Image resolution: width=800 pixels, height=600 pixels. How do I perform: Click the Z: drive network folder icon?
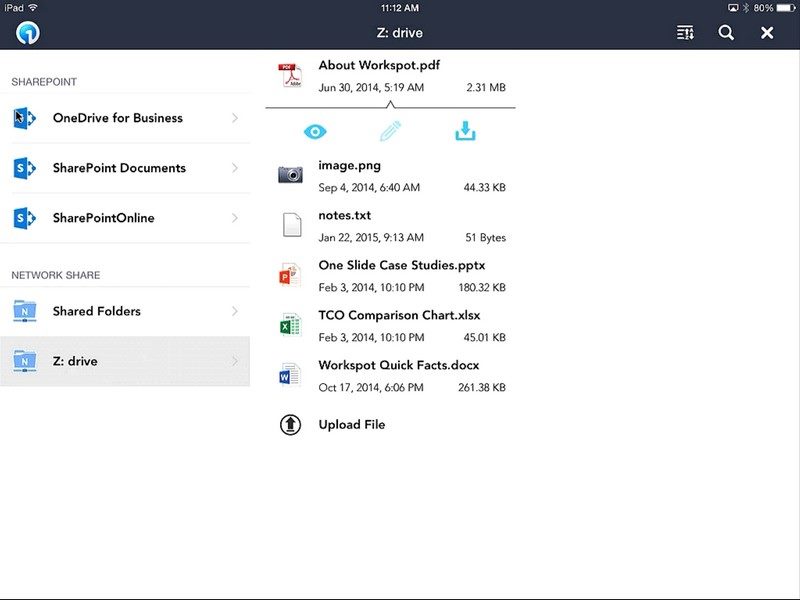24,361
